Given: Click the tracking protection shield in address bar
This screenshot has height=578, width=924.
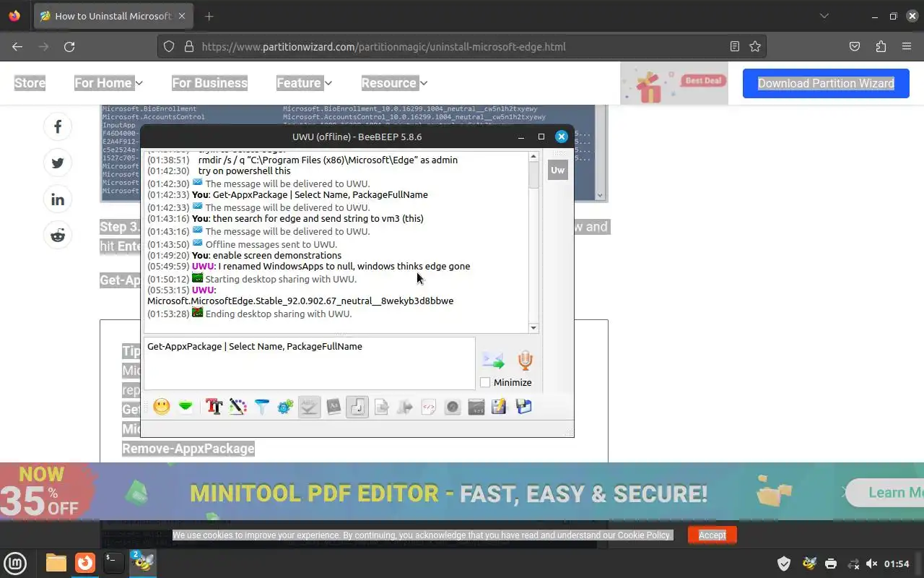Looking at the screenshot, I should (169, 46).
